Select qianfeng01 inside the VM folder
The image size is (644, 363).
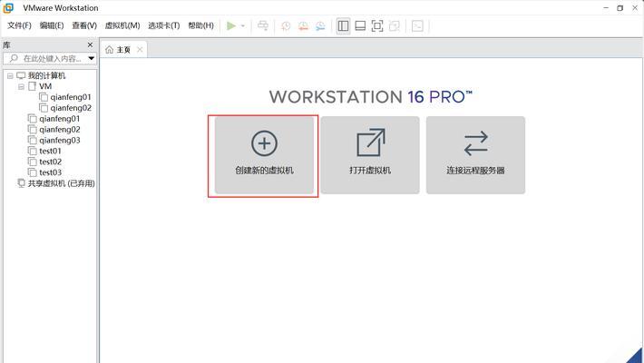click(70, 97)
